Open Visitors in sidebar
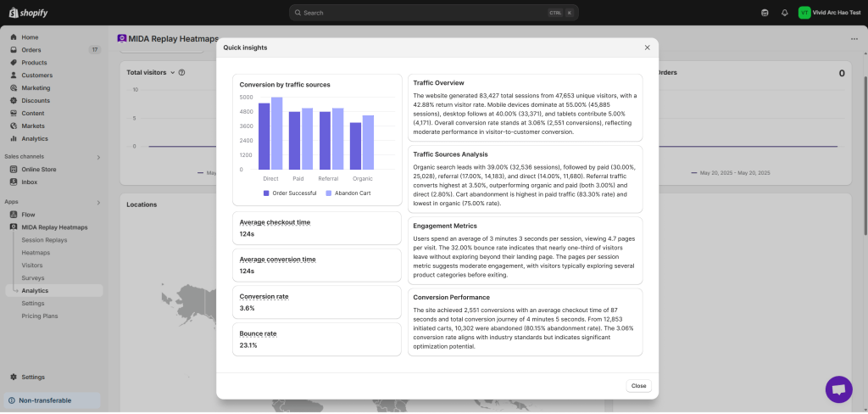 [x=32, y=266]
